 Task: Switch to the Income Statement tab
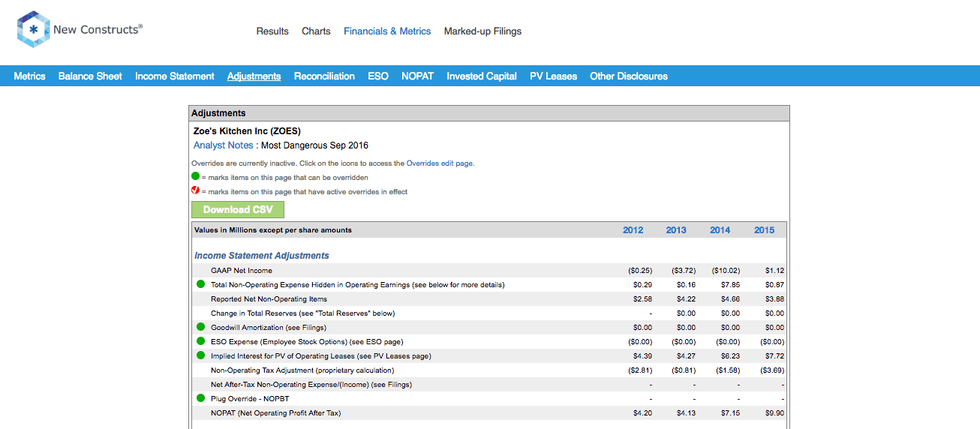pos(175,76)
